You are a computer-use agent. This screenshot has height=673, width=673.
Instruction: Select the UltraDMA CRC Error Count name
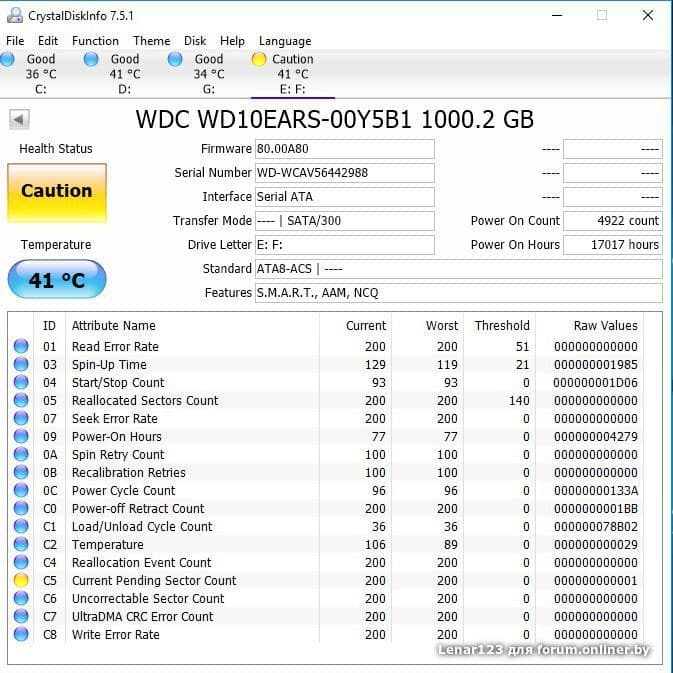click(x=142, y=617)
